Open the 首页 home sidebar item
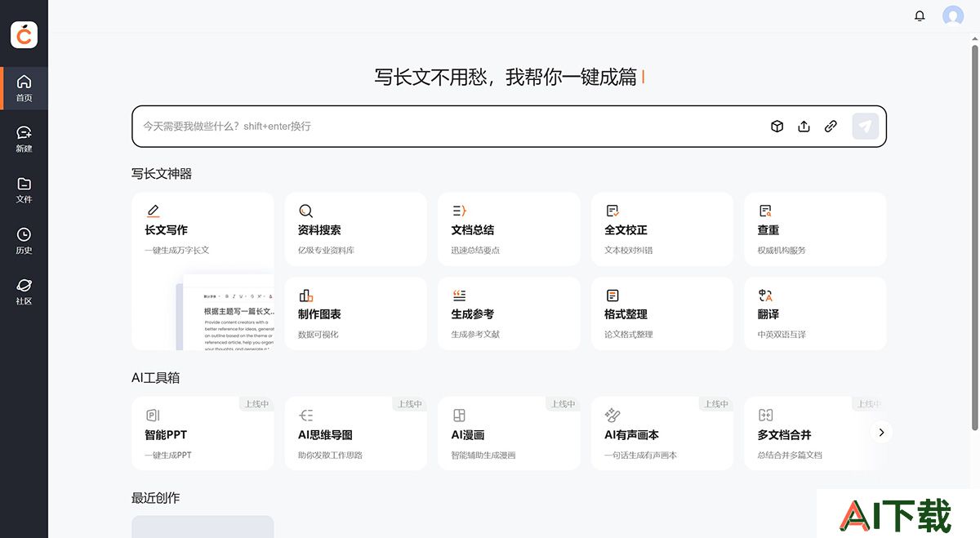Viewport: 980px width, 538px height. click(x=24, y=88)
